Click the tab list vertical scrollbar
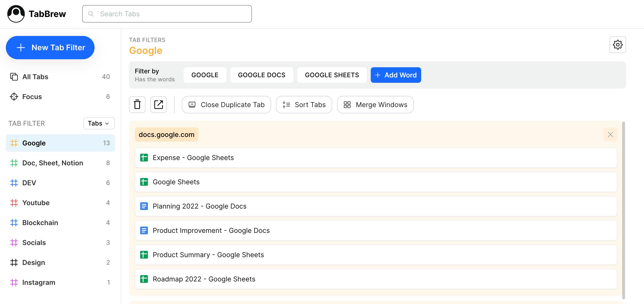 point(623,210)
